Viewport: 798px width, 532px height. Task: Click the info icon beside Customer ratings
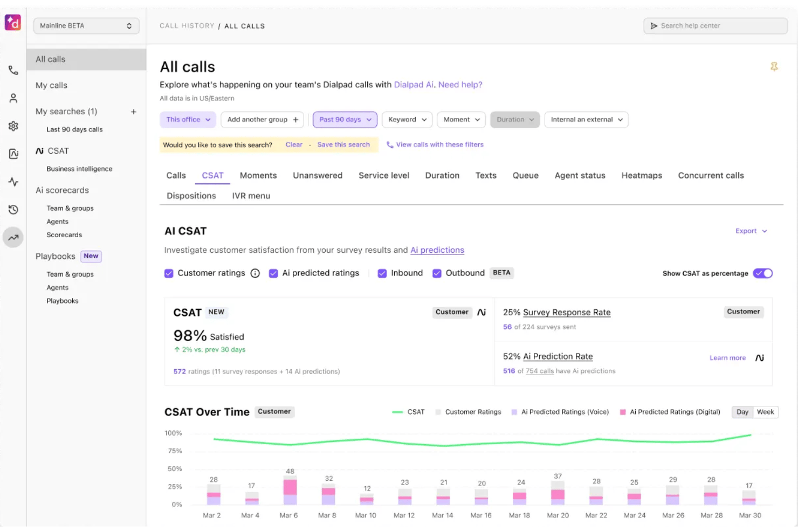coord(255,273)
